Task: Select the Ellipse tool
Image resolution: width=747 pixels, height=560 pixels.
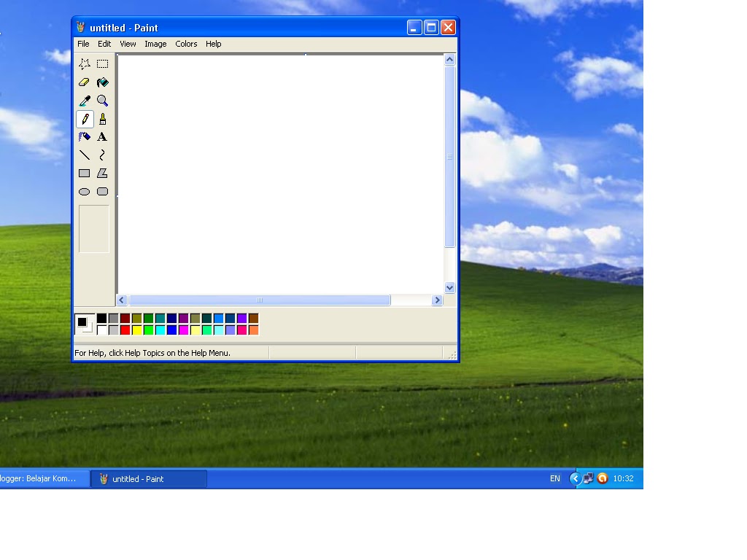Action: (85, 192)
